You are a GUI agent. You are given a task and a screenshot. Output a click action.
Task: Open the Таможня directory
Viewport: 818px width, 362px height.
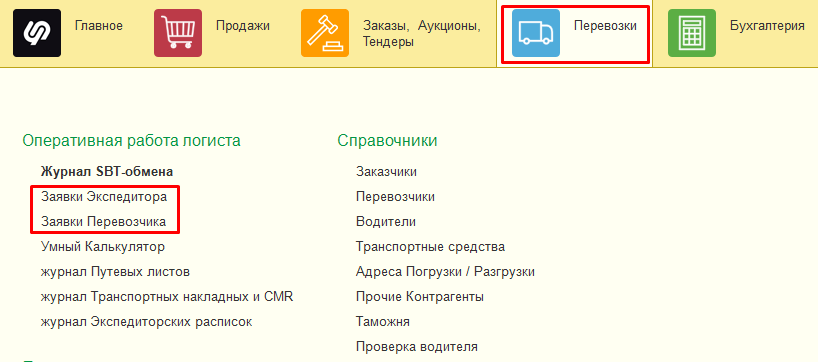(383, 322)
